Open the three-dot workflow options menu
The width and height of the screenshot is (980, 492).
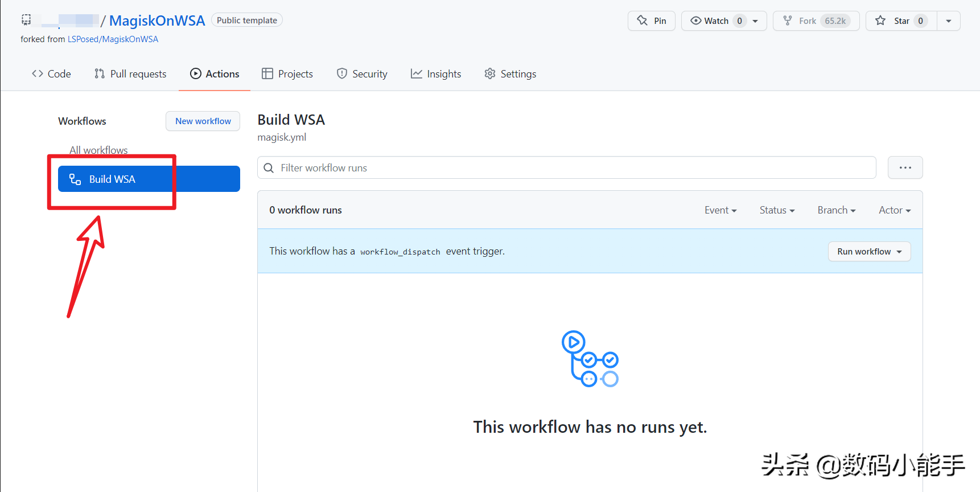pos(905,168)
